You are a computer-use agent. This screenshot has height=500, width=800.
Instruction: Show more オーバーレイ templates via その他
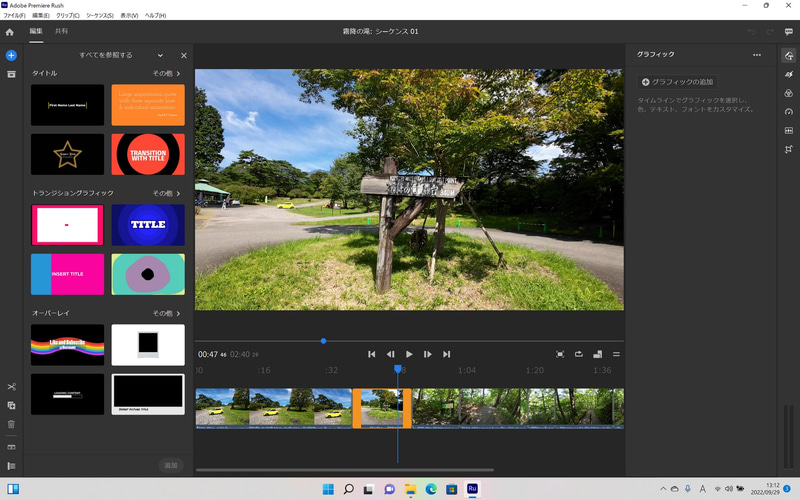[x=167, y=313]
